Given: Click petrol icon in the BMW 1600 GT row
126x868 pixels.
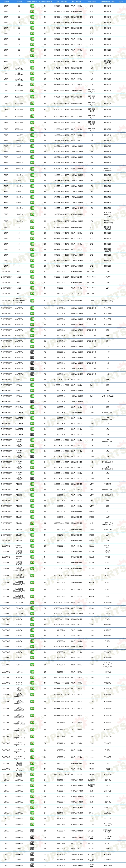Looking at the screenshot, I should [x=32, y=135].
